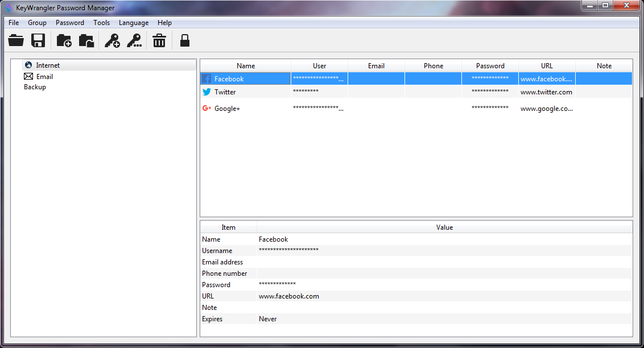Sort entries by URL column header

click(547, 65)
